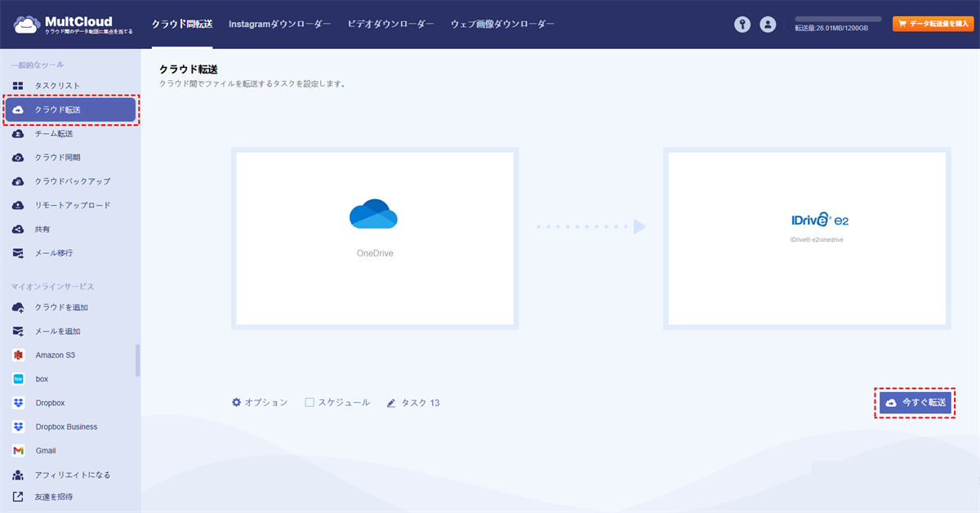
Task: Click 転送量:26.01MB/1200GB text
Action: coord(831,29)
